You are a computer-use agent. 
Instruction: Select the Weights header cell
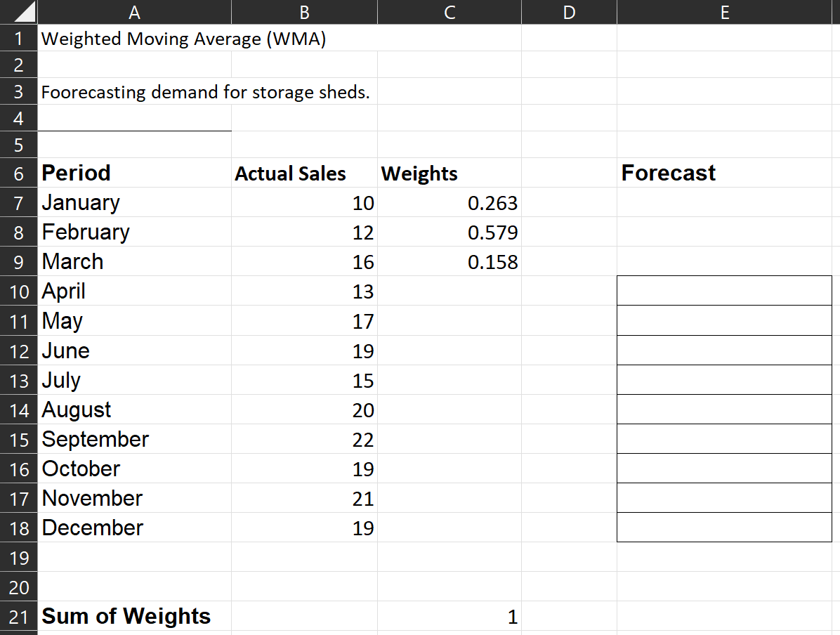pos(449,173)
